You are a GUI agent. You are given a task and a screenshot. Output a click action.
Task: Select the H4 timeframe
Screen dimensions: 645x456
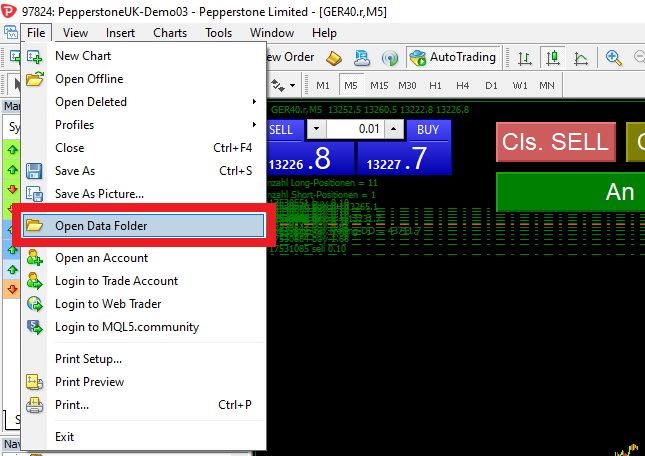[x=462, y=85]
